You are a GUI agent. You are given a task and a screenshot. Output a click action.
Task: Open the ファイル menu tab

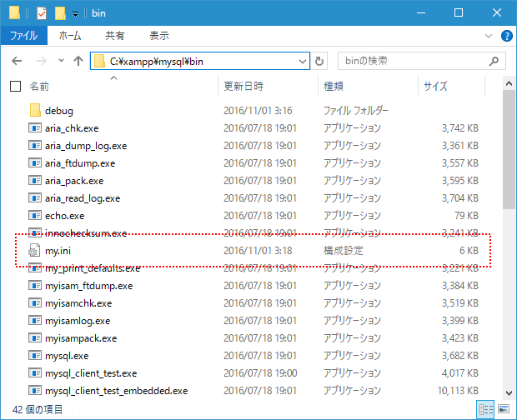[24, 36]
